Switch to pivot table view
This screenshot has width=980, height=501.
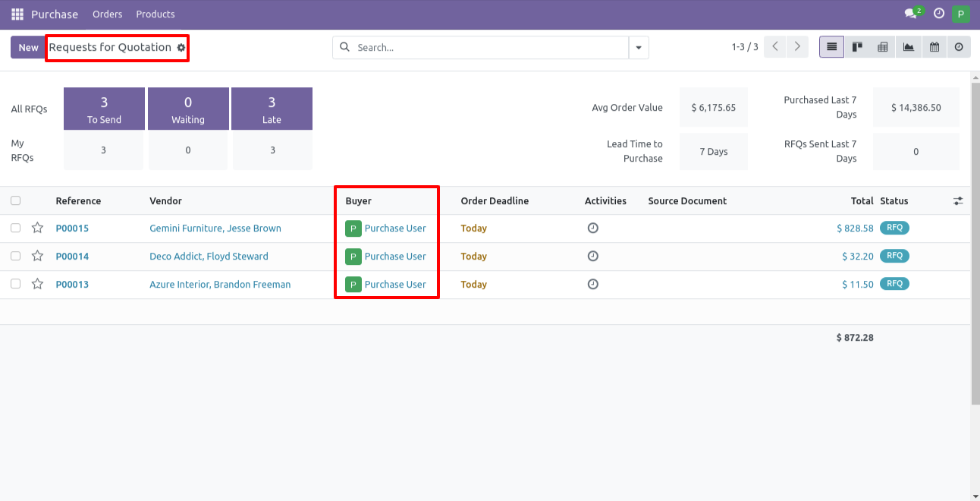click(883, 47)
